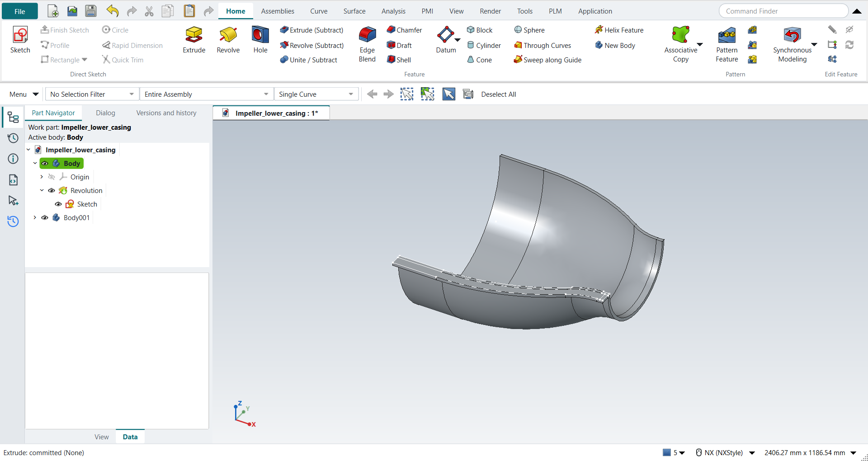Select the View tab at panel bottom
868x461 pixels.
point(102,437)
